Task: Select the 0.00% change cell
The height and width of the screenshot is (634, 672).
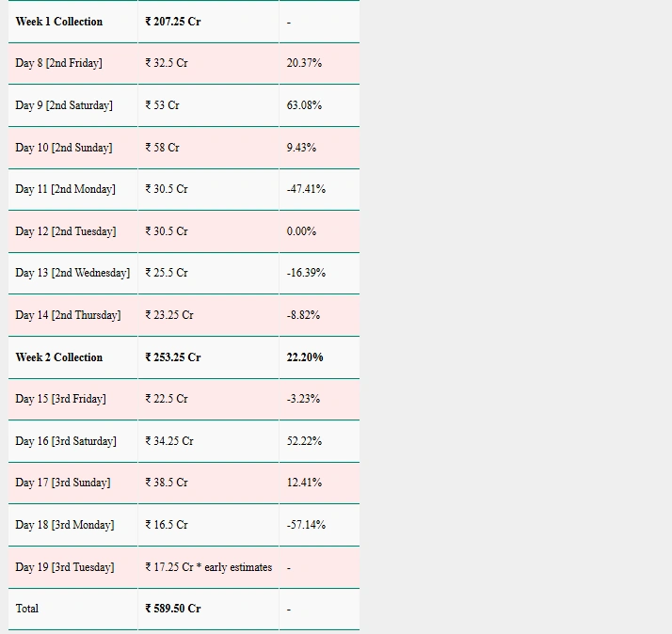Action: (301, 231)
